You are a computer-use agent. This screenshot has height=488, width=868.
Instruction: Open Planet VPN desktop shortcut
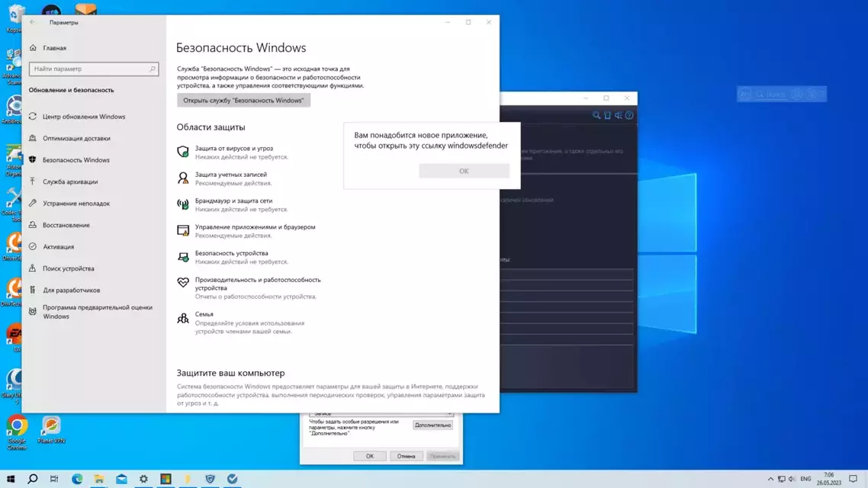[51, 430]
